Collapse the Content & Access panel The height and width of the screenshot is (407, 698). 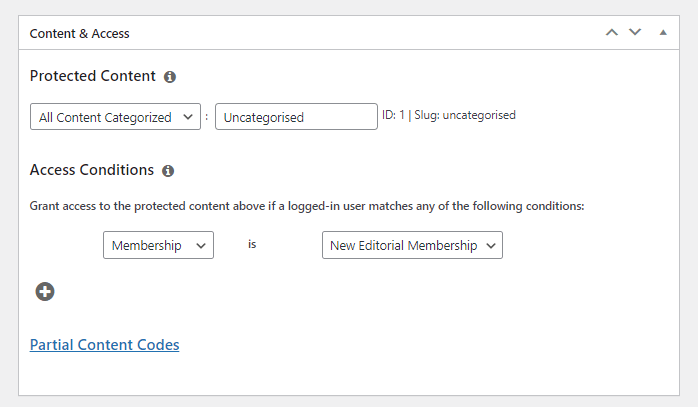662,33
